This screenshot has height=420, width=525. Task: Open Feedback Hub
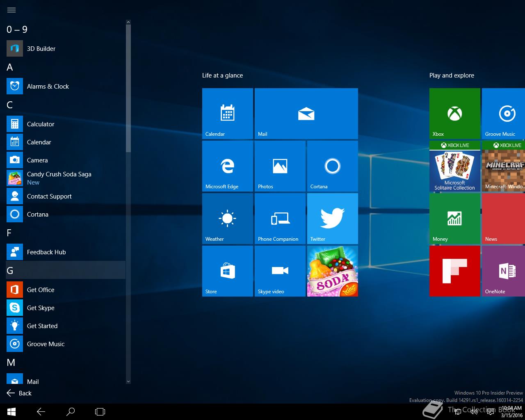66,252
